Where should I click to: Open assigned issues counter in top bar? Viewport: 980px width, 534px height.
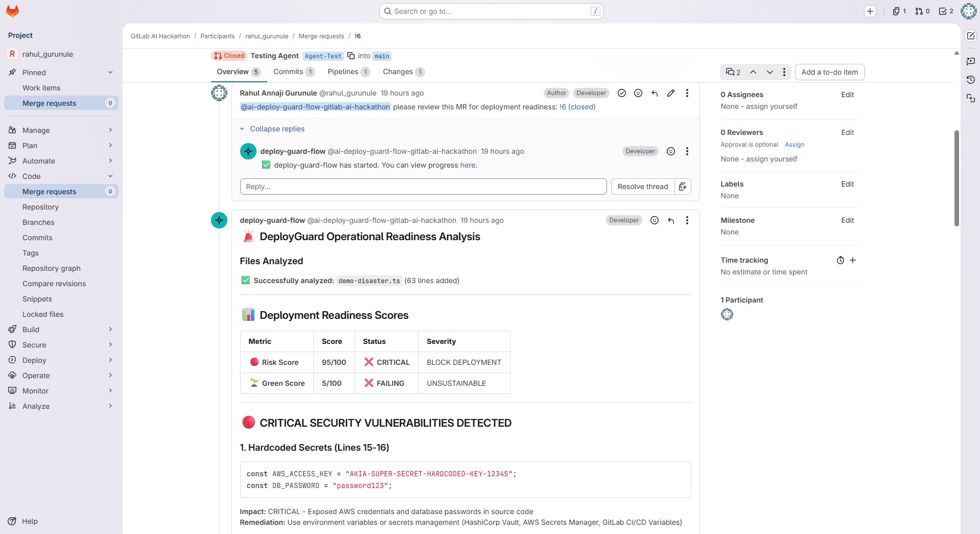pyautogui.click(x=899, y=11)
